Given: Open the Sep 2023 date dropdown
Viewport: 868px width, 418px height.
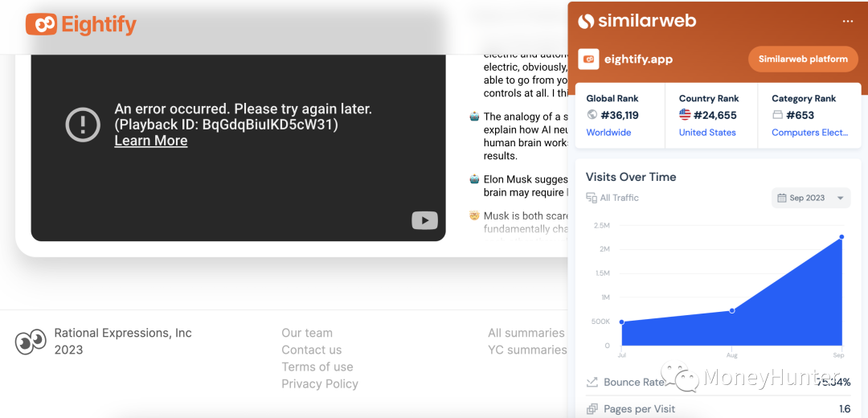Looking at the screenshot, I should coord(810,198).
